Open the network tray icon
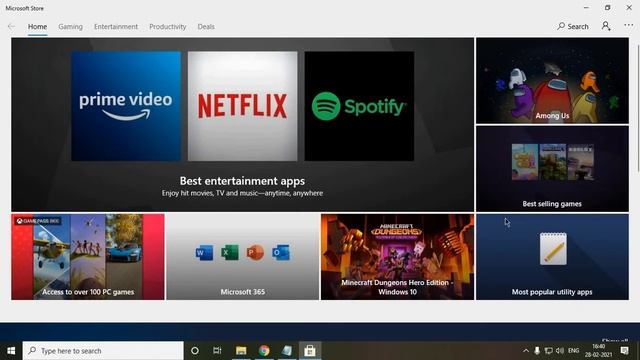The width and height of the screenshot is (640, 360). pos(549,351)
